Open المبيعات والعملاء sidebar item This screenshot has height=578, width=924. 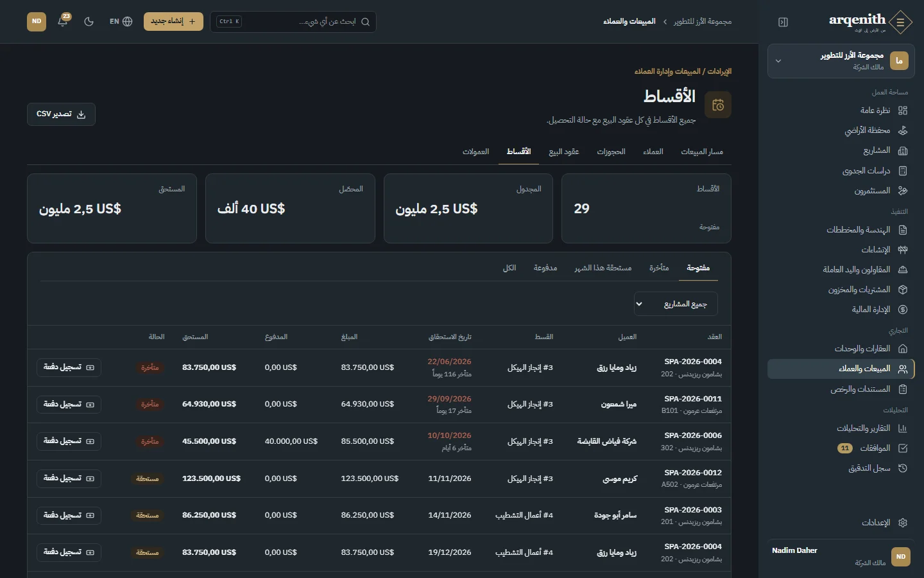pos(841,369)
